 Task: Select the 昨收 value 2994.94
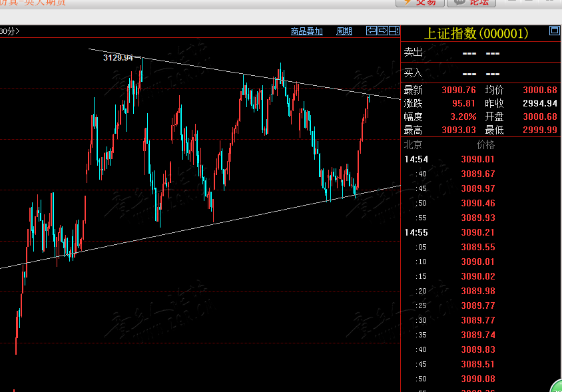click(x=540, y=104)
